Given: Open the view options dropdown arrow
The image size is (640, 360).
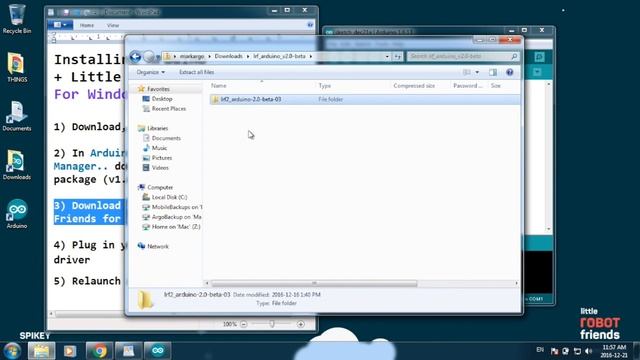Looking at the screenshot, I should click(x=477, y=72).
